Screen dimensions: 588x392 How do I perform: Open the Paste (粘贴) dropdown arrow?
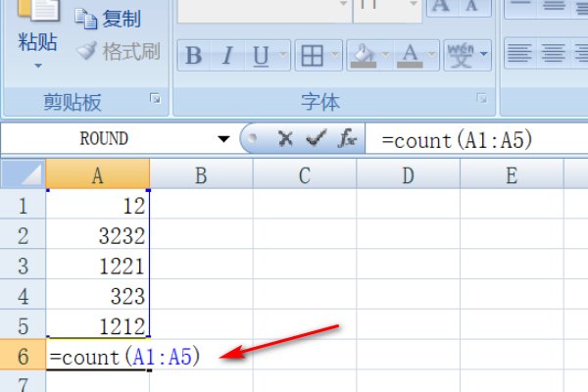pyautogui.click(x=38, y=66)
